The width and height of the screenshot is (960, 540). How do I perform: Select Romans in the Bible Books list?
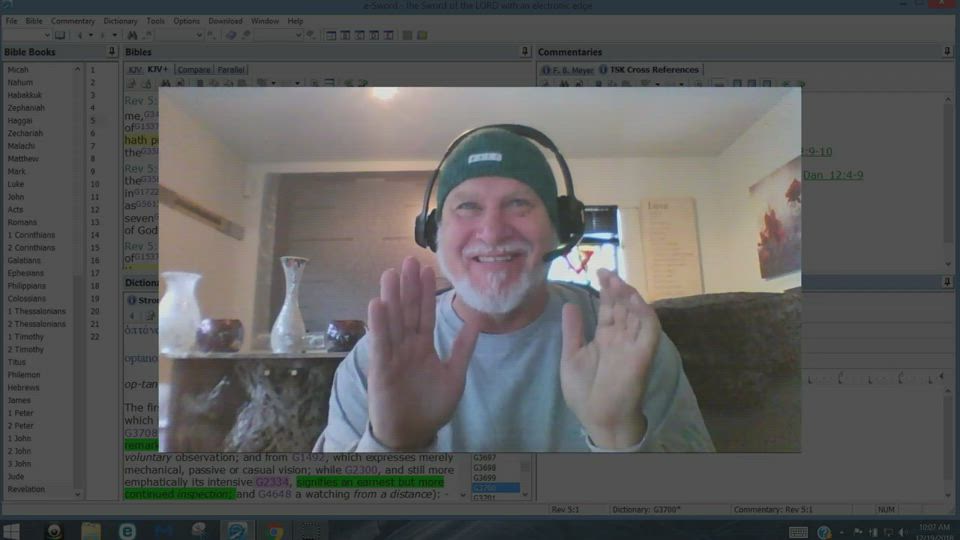coord(22,223)
